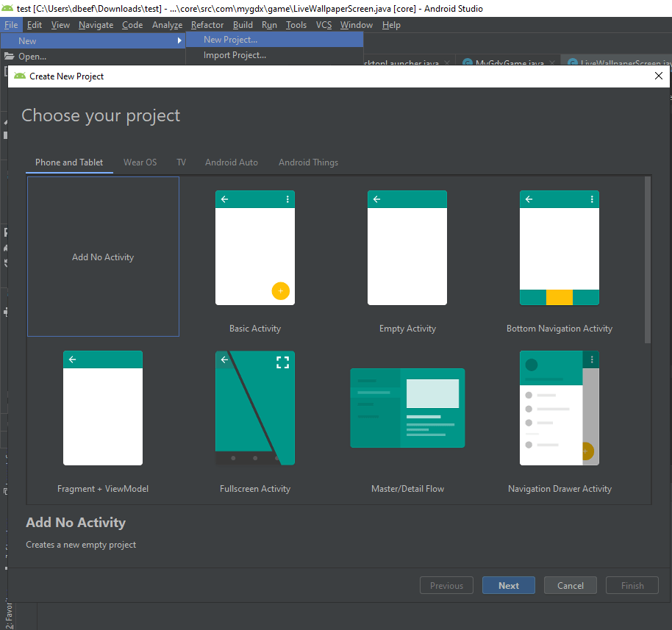672x630 pixels.
Task: Click the Next button
Action: (508, 585)
